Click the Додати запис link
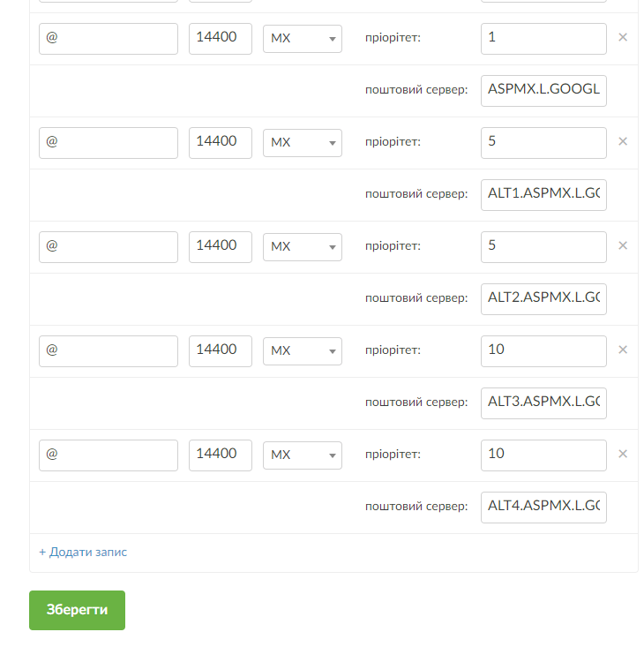This screenshot has height=662, width=644. pos(83,552)
